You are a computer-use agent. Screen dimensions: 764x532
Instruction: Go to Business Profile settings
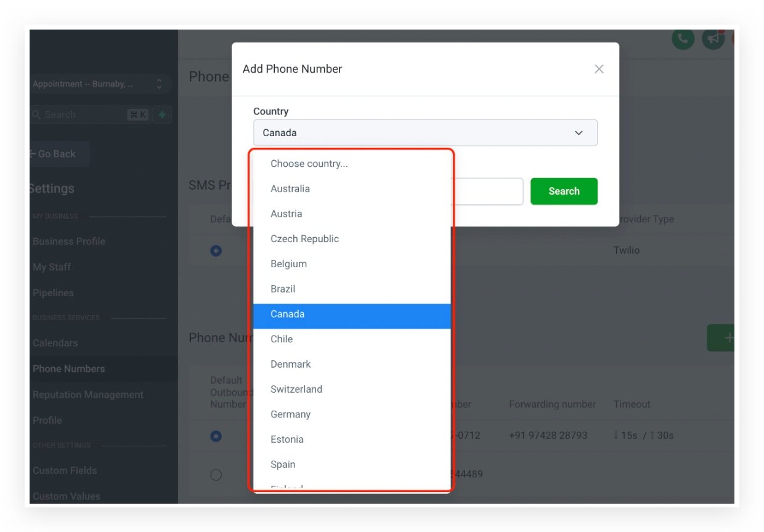tap(69, 241)
